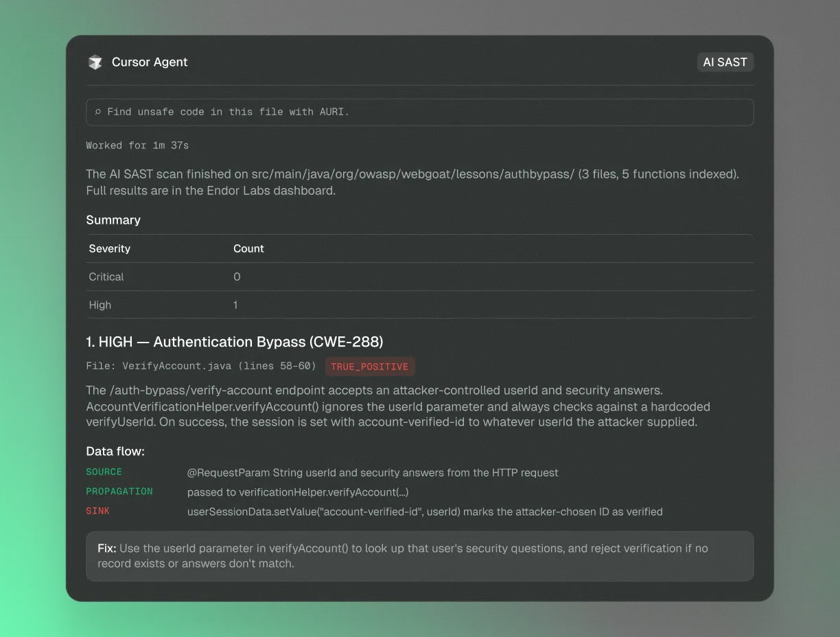
Task: Click the /auth-bypass/verify-account vulnerability description paragraph
Action: (398, 406)
